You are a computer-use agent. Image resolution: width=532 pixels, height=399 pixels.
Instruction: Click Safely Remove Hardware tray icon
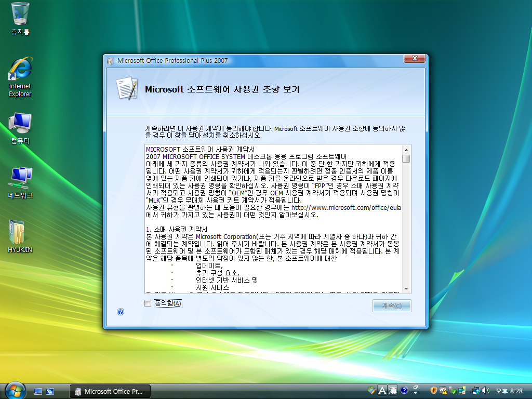click(x=453, y=391)
